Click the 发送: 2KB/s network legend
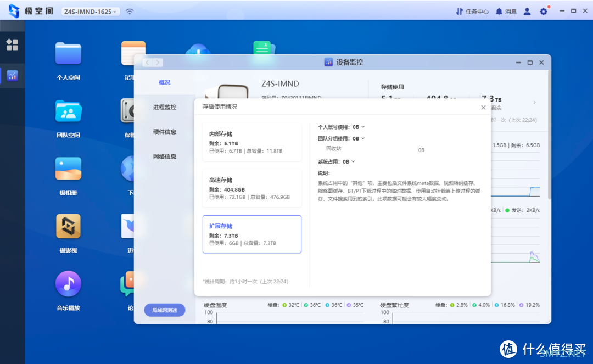The height and width of the screenshot is (364, 593). [x=523, y=210]
